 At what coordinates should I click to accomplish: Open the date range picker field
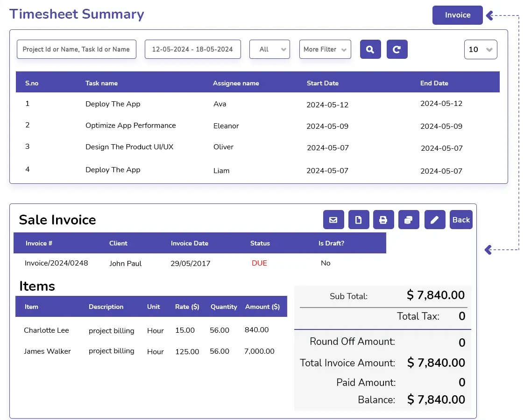pyautogui.click(x=192, y=49)
